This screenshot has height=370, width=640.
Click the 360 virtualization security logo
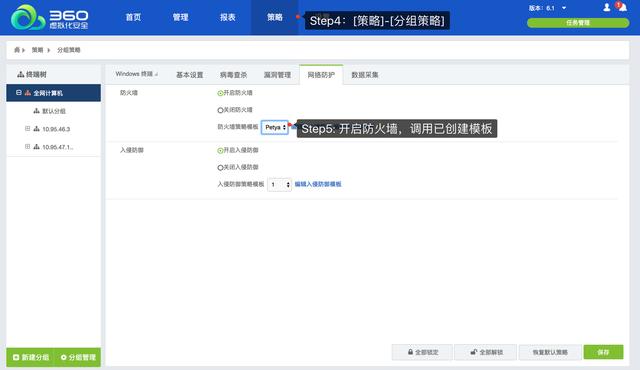(x=49, y=18)
